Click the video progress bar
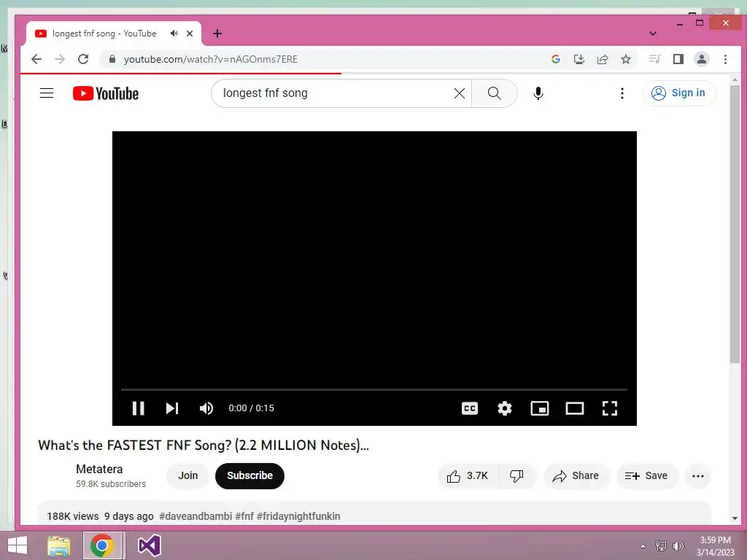Screen dimensions: 747x560 pyautogui.click(x=374, y=389)
